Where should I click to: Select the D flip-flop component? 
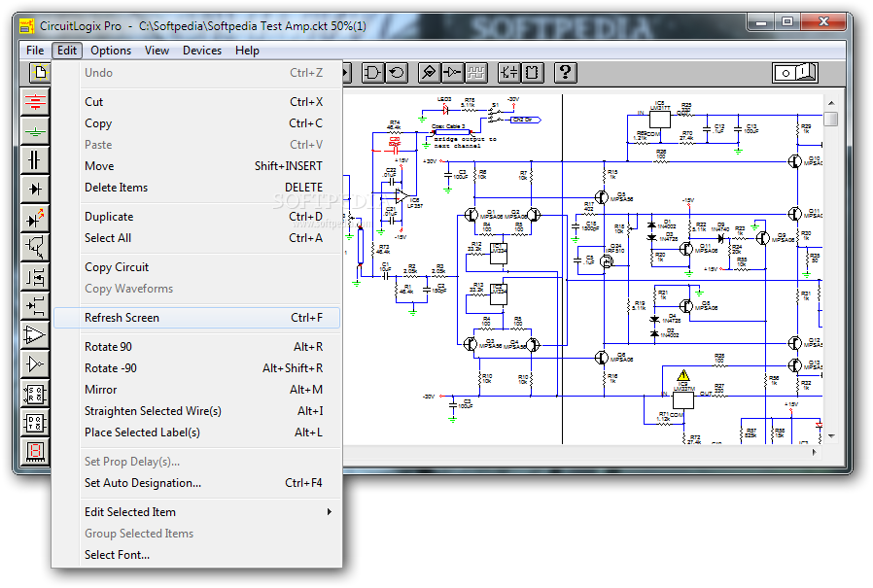35,423
